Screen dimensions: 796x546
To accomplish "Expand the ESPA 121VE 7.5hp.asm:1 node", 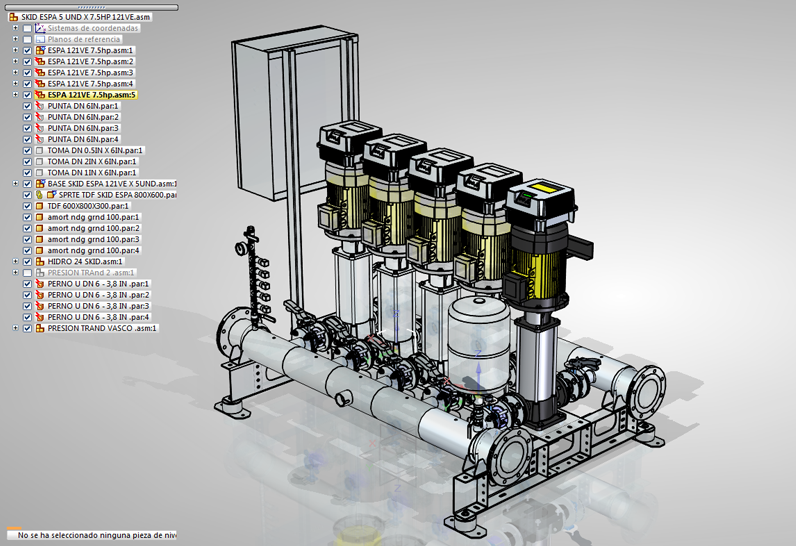I will [15, 50].
